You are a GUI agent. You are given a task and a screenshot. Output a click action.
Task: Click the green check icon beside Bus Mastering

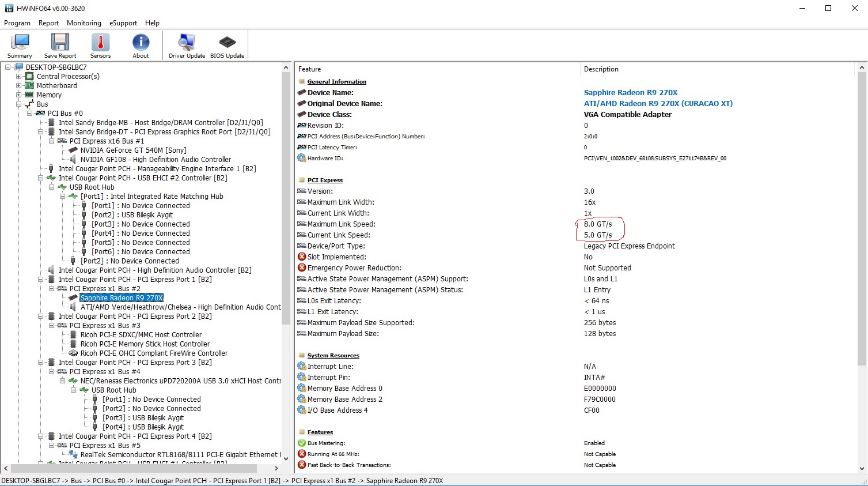click(x=302, y=443)
